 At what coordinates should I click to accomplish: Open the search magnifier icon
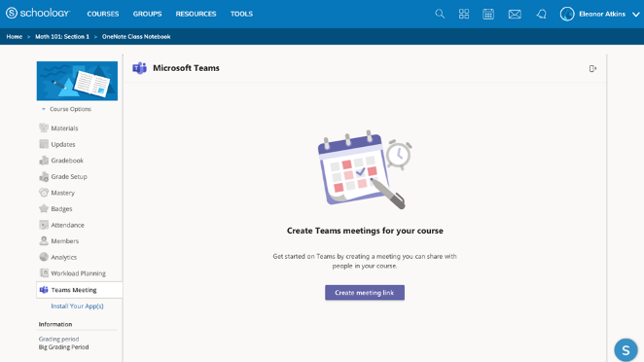point(440,14)
